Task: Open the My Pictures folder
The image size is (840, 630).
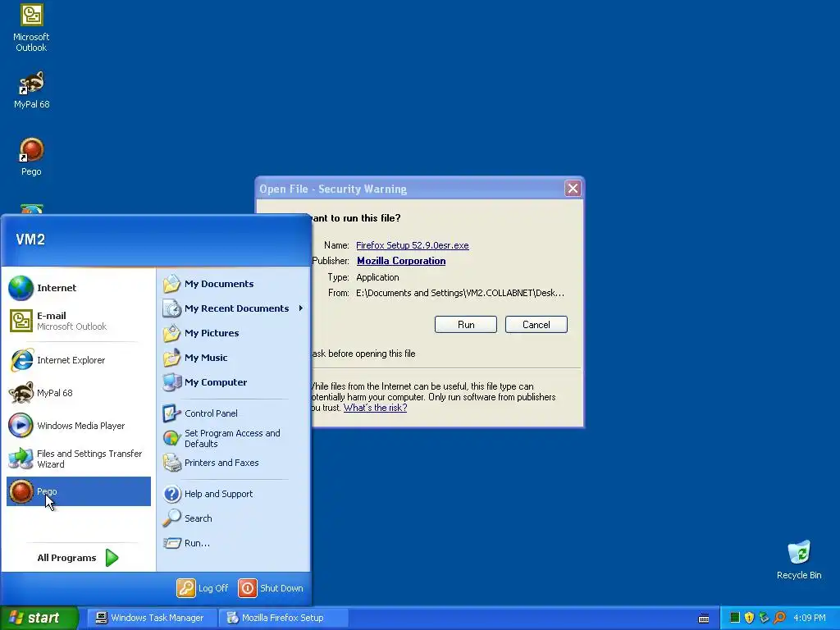Action: (x=233, y=333)
